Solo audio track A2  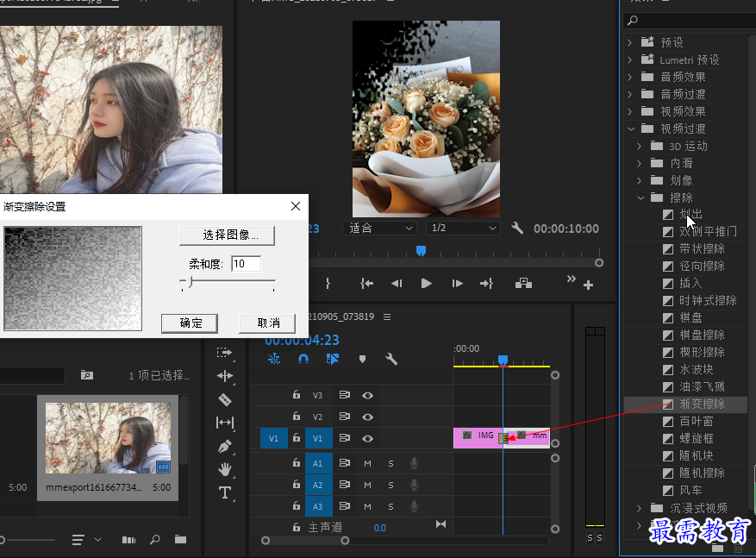pyautogui.click(x=390, y=486)
